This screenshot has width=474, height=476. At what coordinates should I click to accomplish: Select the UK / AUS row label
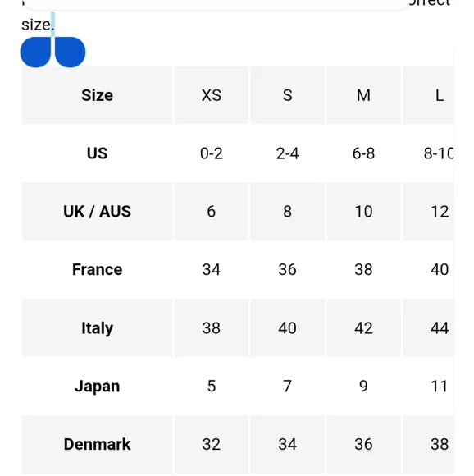coord(97,211)
